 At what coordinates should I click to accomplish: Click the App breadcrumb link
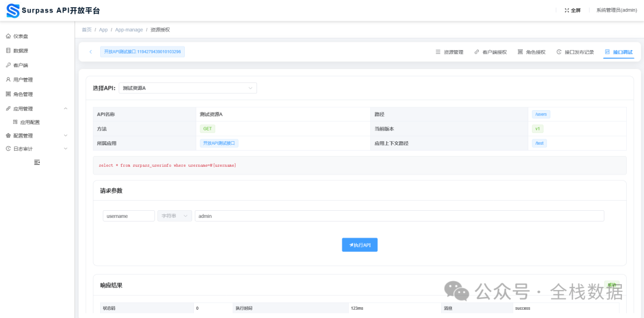103,30
